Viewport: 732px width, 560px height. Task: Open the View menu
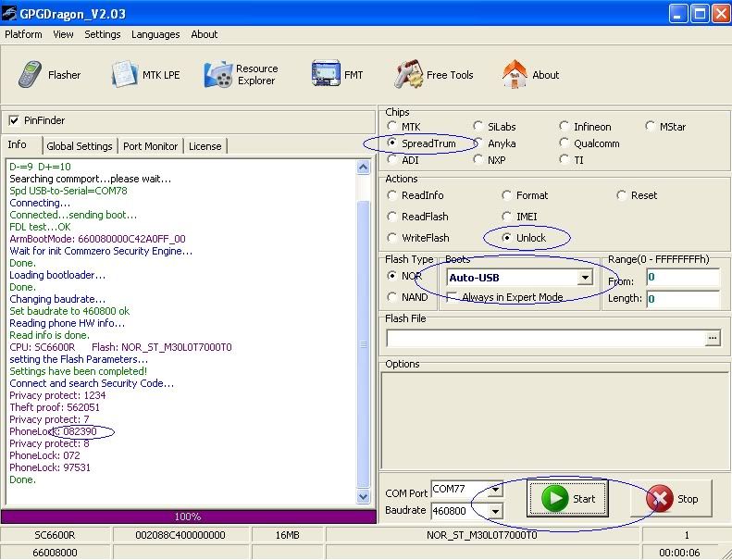tap(63, 34)
